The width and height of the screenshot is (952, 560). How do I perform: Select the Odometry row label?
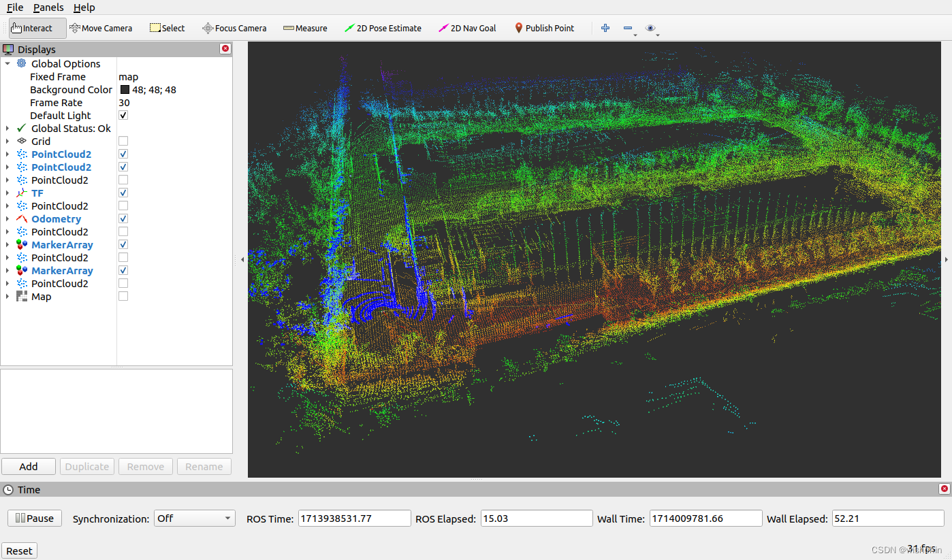[x=56, y=218]
